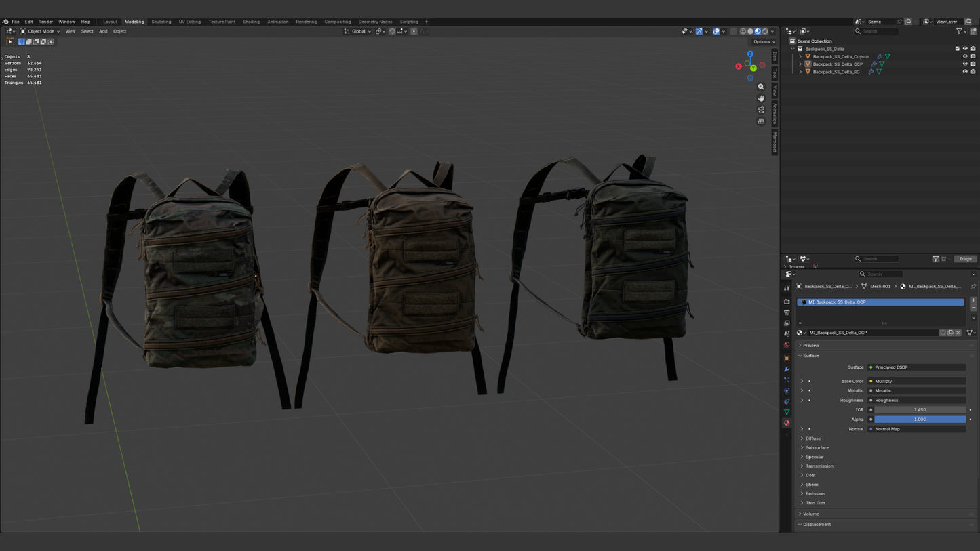980x551 pixels.
Task: Hide Backpack_SS_Delta_Coyote with eye icon
Action: [x=965, y=57]
